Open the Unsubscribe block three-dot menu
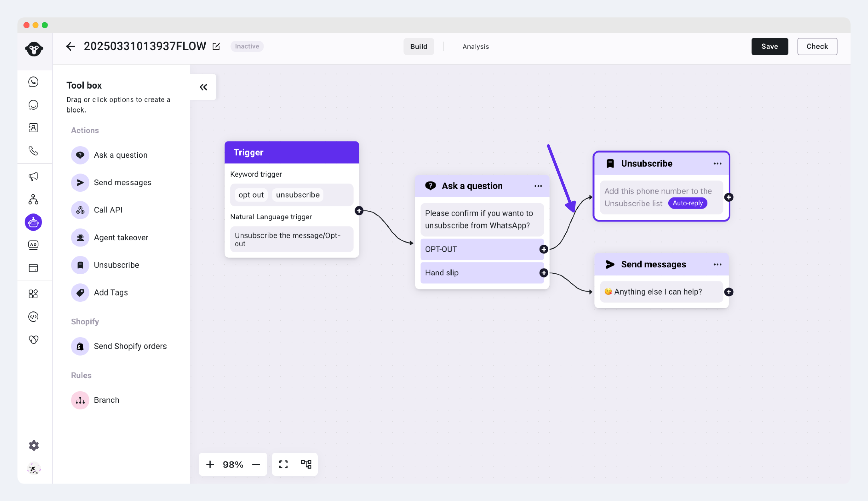The width and height of the screenshot is (868, 501). 717,163
